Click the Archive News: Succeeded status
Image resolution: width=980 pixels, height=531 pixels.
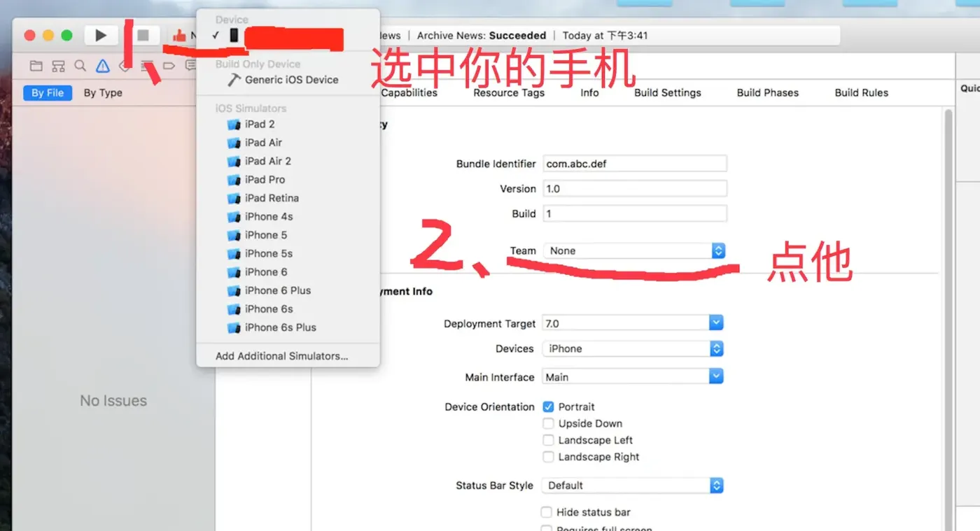pyautogui.click(x=482, y=36)
